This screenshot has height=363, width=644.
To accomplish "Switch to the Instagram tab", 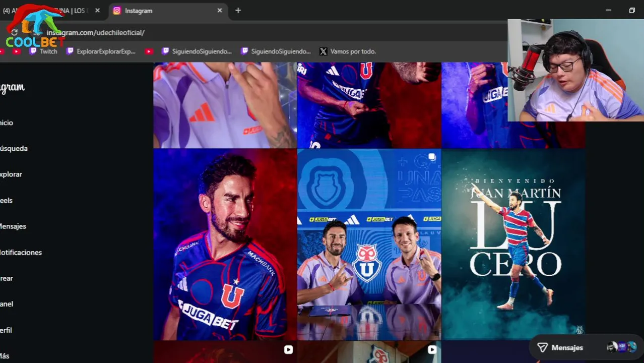I will coord(168,11).
